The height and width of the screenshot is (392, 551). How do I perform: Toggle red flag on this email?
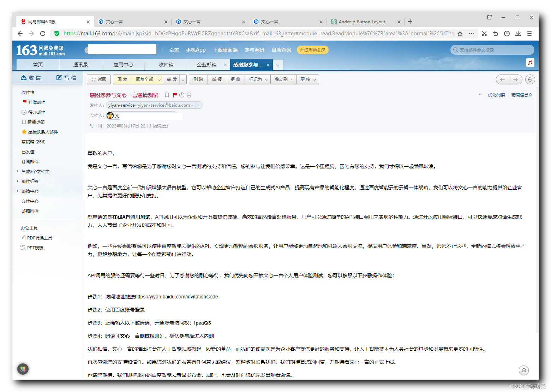tap(175, 95)
